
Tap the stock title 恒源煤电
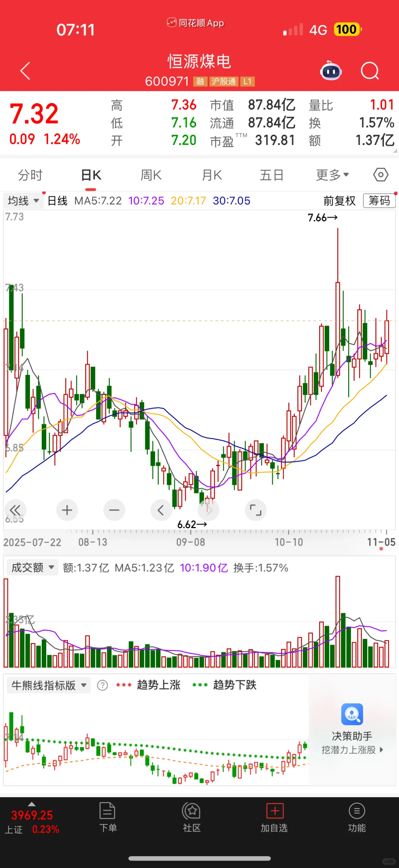click(x=199, y=61)
